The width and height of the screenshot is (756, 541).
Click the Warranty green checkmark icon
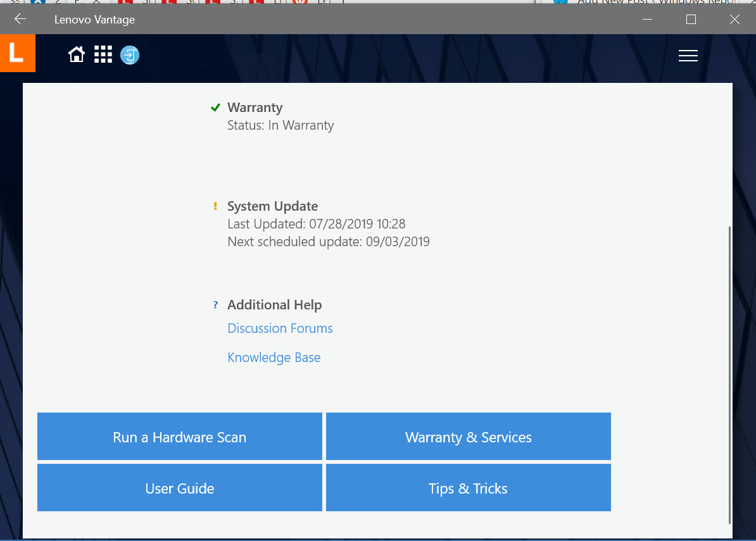coord(215,107)
